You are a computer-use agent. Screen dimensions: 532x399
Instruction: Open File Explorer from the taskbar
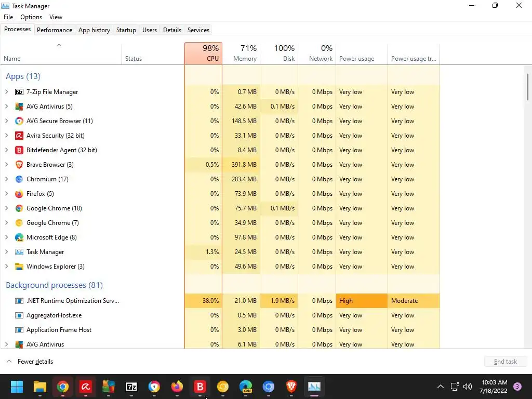coord(39,387)
